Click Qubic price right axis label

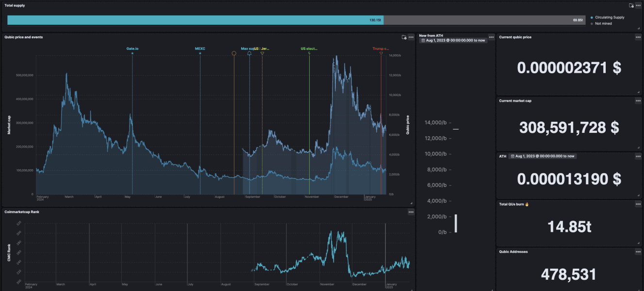pos(407,125)
